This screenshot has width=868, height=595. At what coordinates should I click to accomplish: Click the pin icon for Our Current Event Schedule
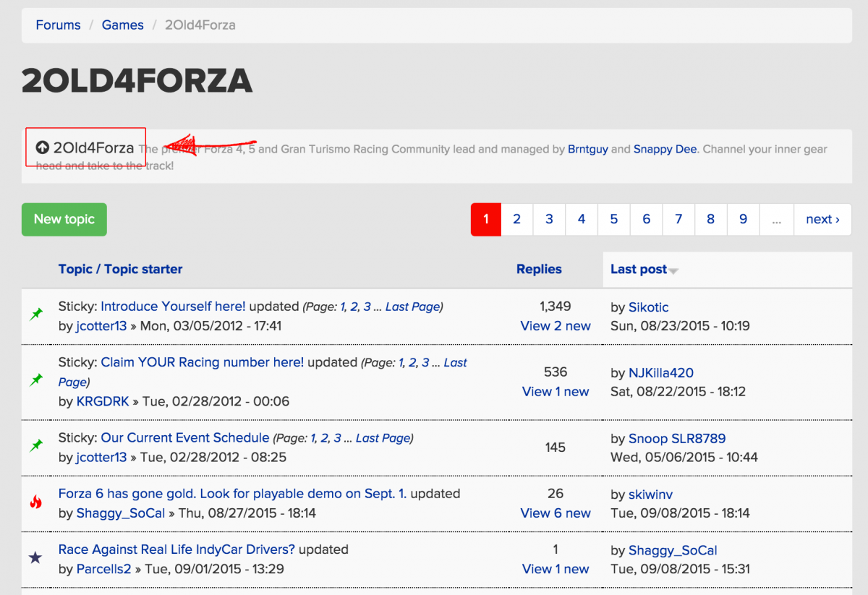36,446
